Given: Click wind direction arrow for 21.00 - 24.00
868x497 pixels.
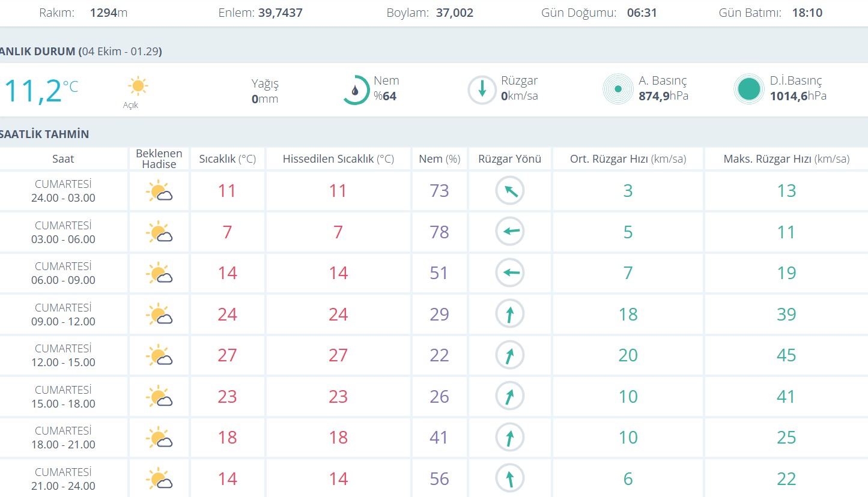Looking at the screenshot, I should coord(509,479).
